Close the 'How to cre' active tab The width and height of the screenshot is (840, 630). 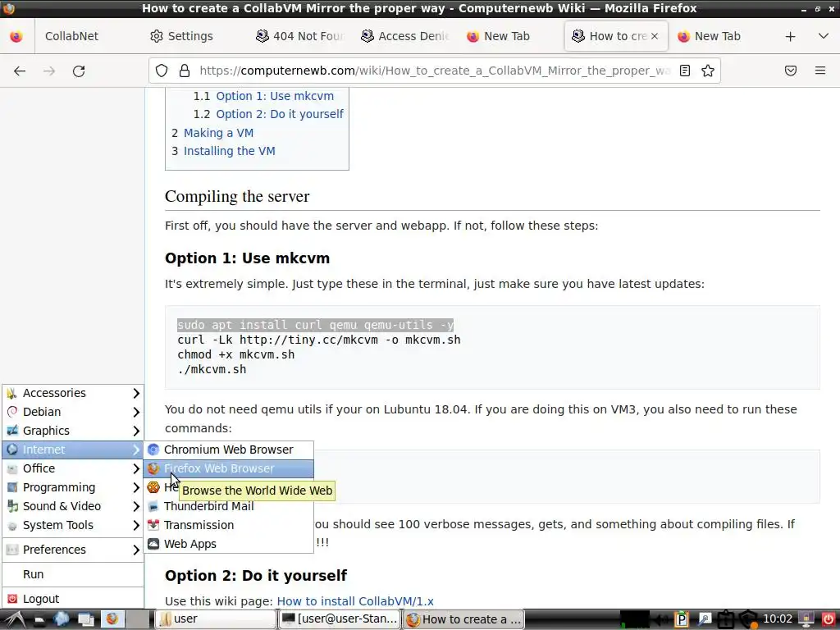[x=655, y=36]
